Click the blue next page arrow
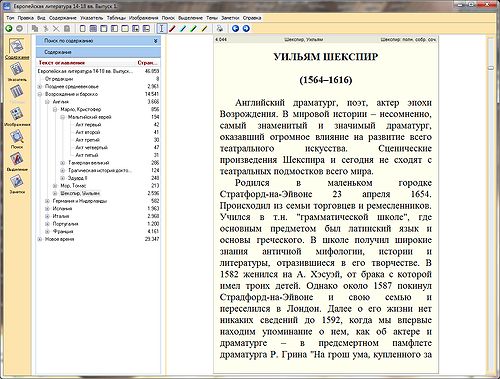 pyautogui.click(x=246, y=29)
